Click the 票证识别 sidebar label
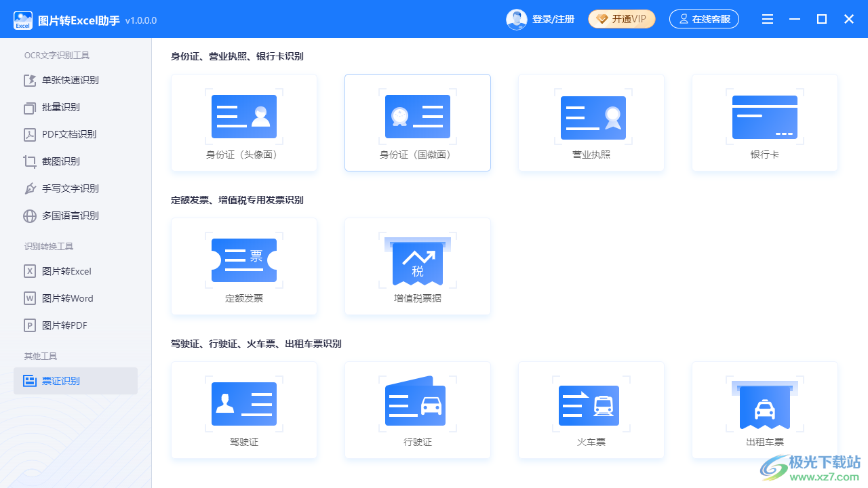The width and height of the screenshot is (868, 488). click(x=61, y=381)
